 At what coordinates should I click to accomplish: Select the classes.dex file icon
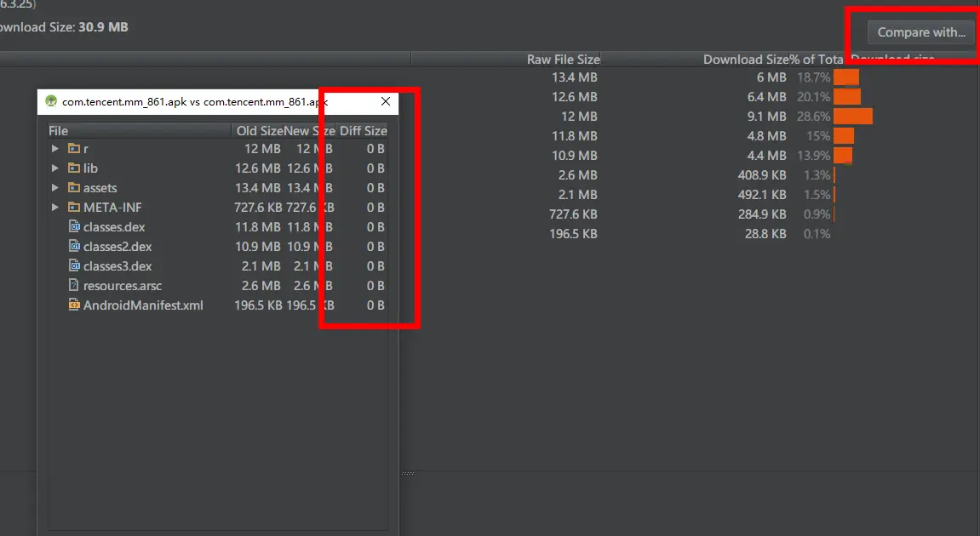[74, 226]
